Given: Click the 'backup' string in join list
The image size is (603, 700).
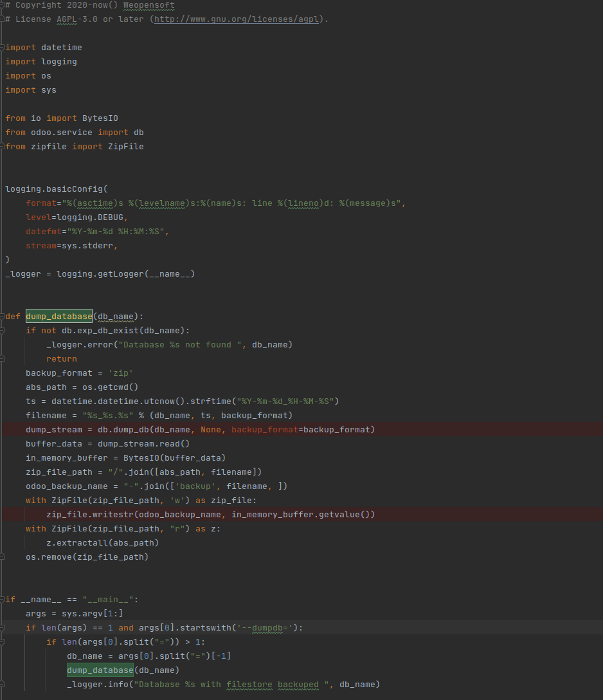Looking at the screenshot, I should pyautogui.click(x=195, y=486).
